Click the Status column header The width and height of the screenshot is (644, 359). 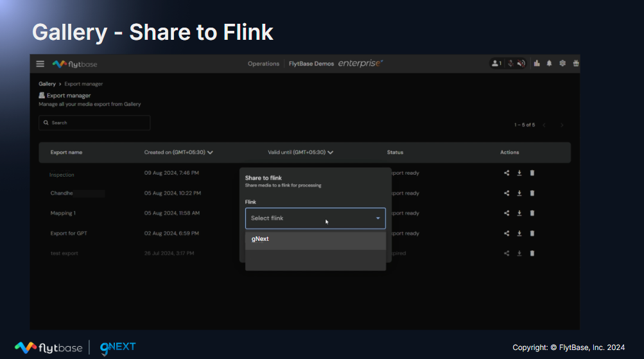click(x=395, y=152)
